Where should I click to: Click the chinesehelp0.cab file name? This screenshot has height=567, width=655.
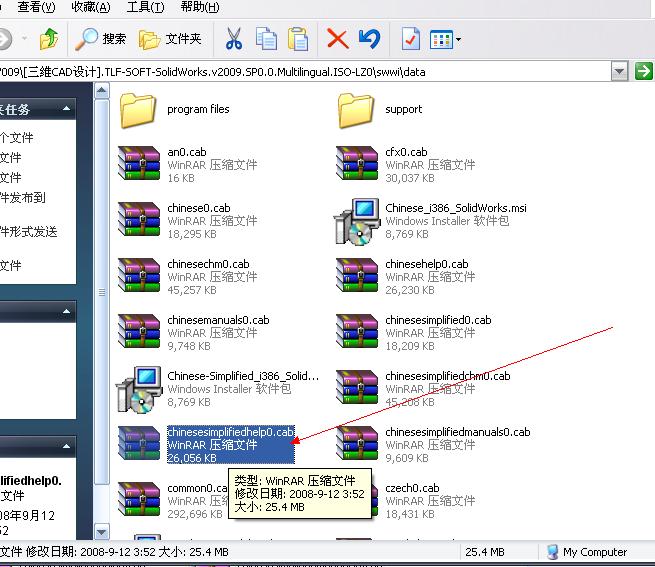(x=427, y=264)
